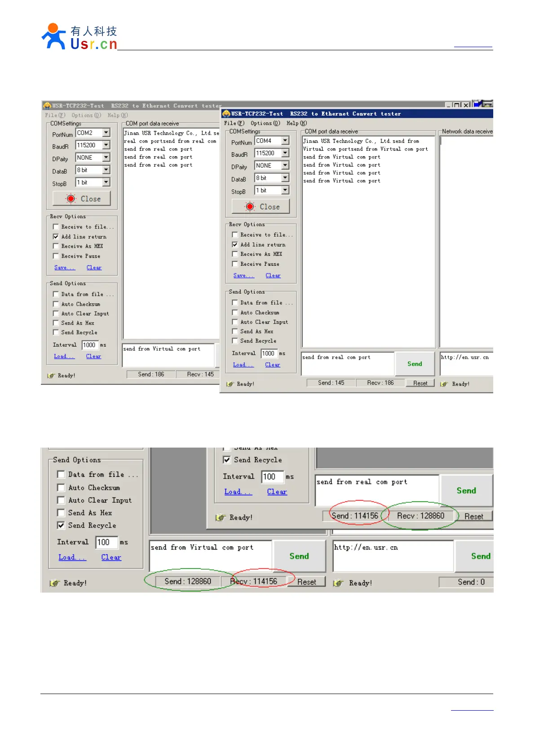The width and height of the screenshot is (535, 756).
Task: Click Send beside 'send from Virtual com port' input
Action: [299, 556]
